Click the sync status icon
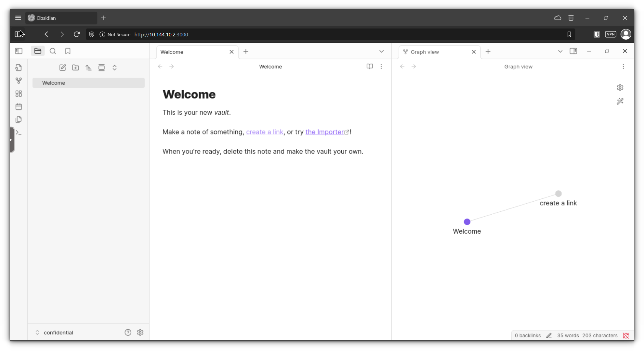The height and width of the screenshot is (351, 644). (626, 335)
